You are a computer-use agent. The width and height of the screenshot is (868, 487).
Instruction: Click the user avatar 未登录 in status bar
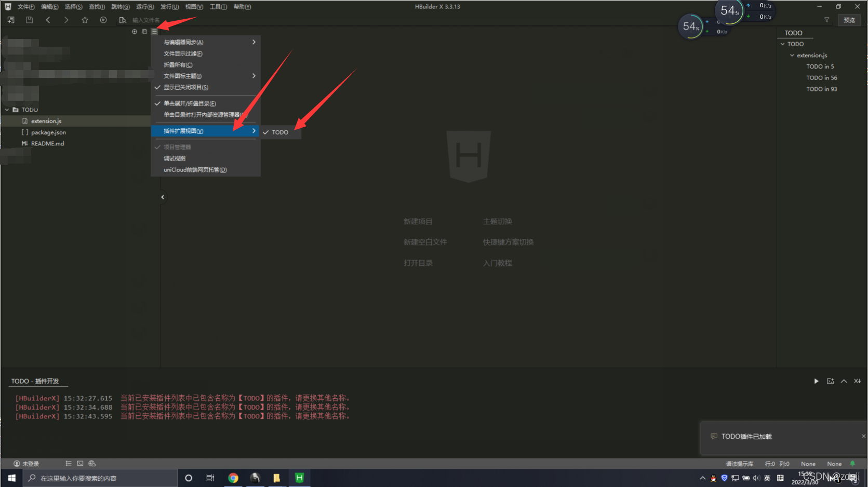pos(26,464)
